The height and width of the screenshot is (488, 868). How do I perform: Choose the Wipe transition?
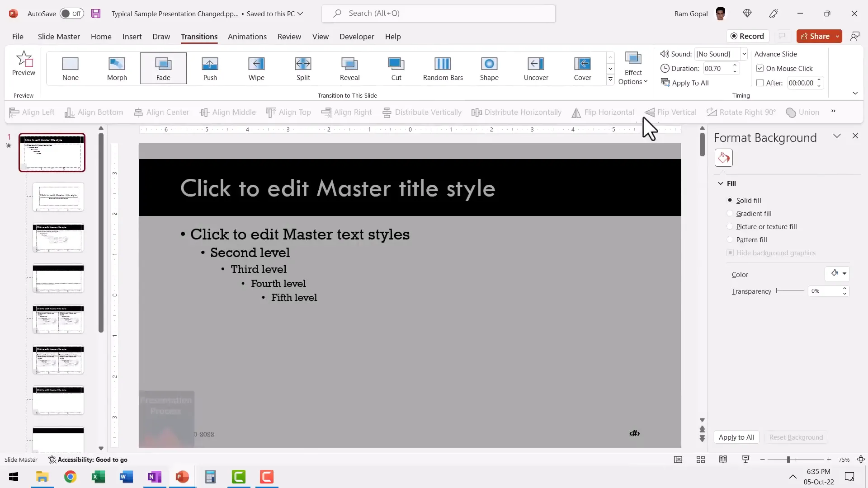click(256, 68)
